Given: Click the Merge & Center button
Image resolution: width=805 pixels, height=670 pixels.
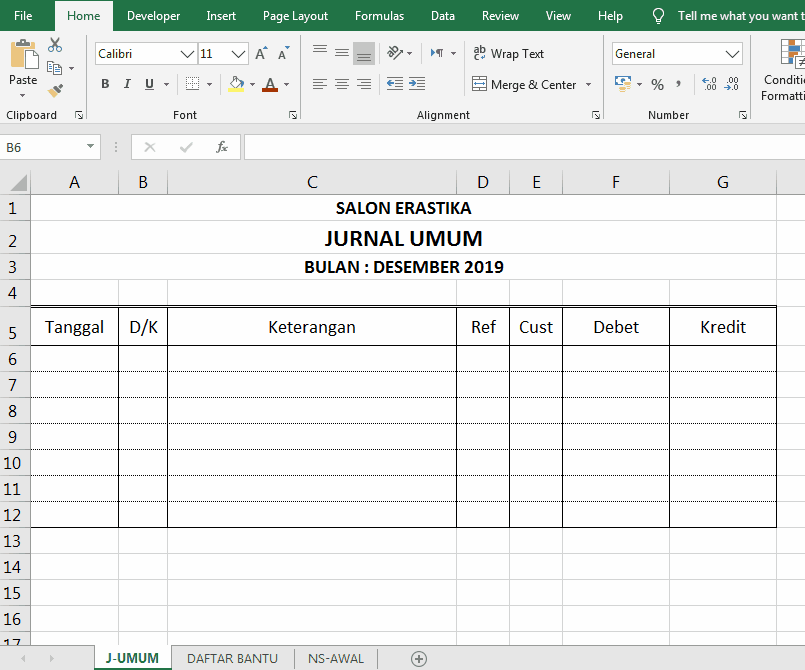Looking at the screenshot, I should [x=525, y=84].
